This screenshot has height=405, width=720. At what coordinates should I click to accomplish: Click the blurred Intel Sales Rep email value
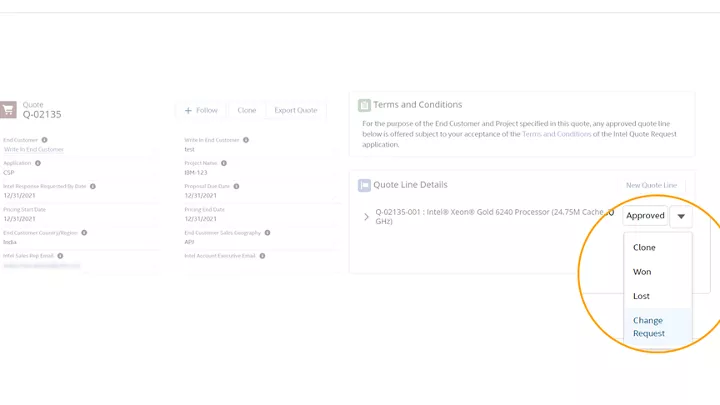coord(42,265)
